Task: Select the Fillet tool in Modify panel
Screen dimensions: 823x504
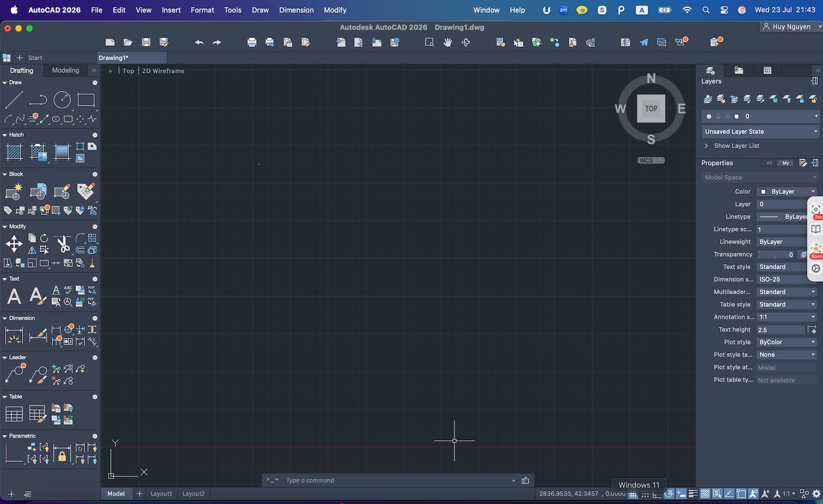Action: (x=80, y=238)
